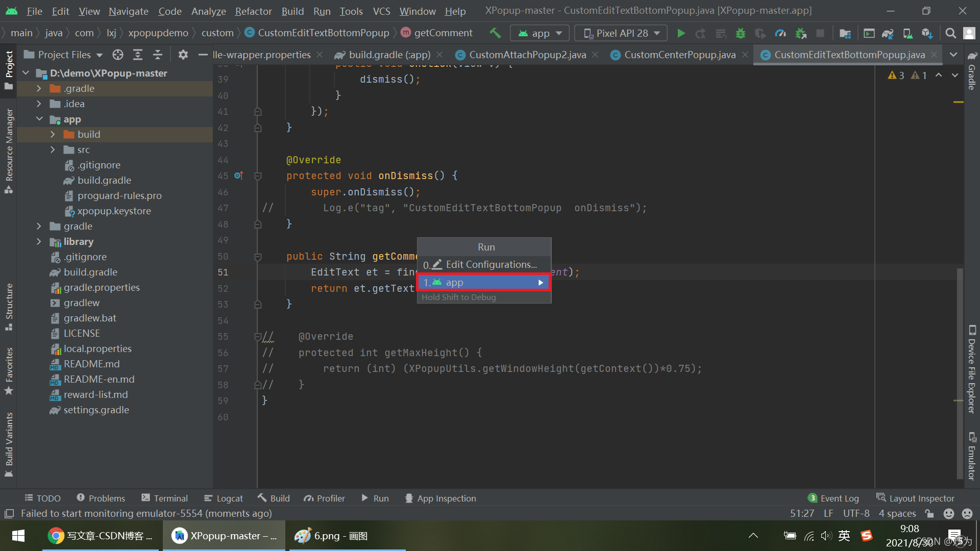Open SDK Manager cube icon
The image size is (980, 551).
(x=927, y=33)
